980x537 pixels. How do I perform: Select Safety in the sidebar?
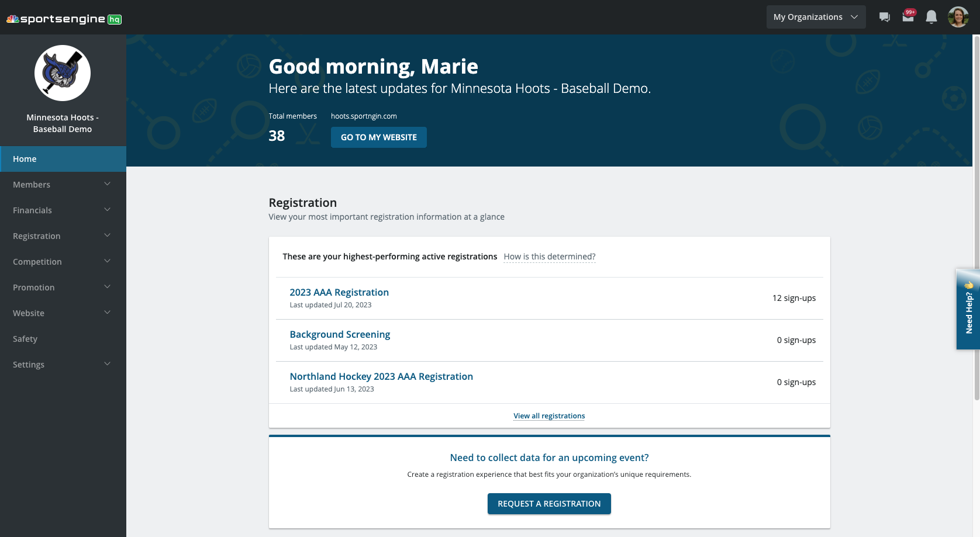[25, 339]
